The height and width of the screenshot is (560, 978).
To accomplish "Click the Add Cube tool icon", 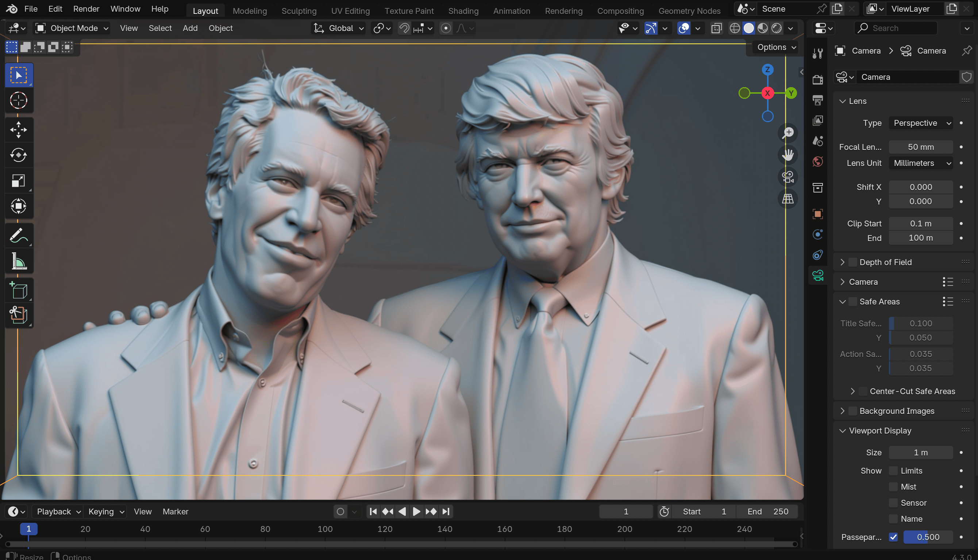I will pos(19,290).
